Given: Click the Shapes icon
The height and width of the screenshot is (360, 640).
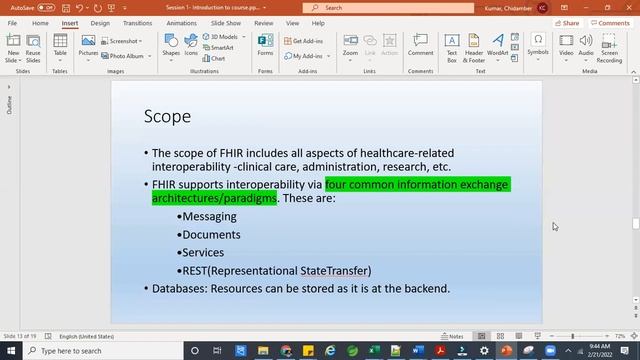Looking at the screenshot, I should tap(171, 41).
